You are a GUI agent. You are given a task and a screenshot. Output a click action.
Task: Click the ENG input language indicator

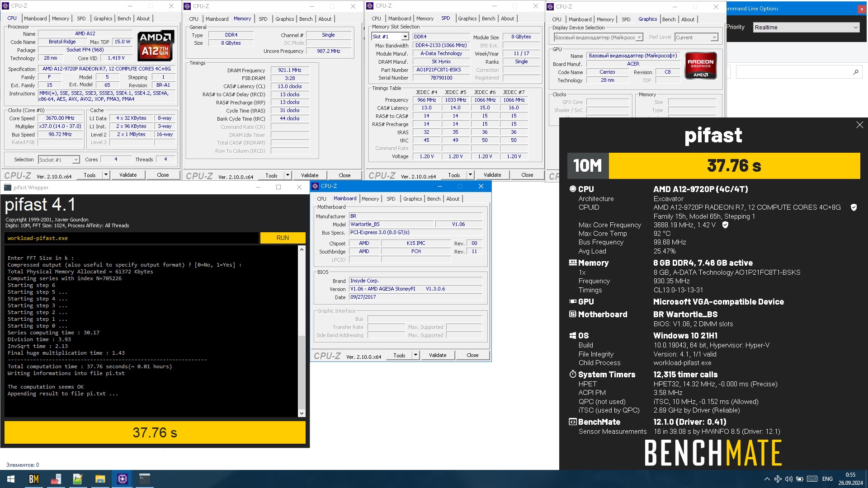827,479
